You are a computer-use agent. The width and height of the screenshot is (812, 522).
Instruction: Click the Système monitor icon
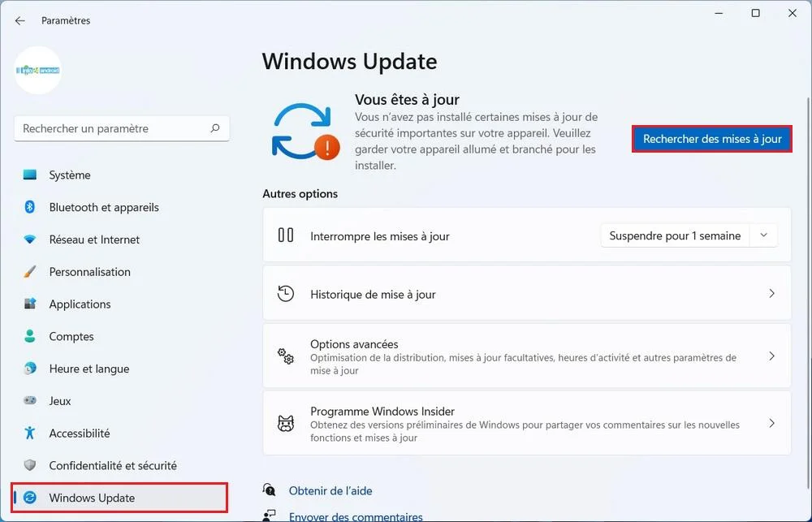(x=30, y=175)
